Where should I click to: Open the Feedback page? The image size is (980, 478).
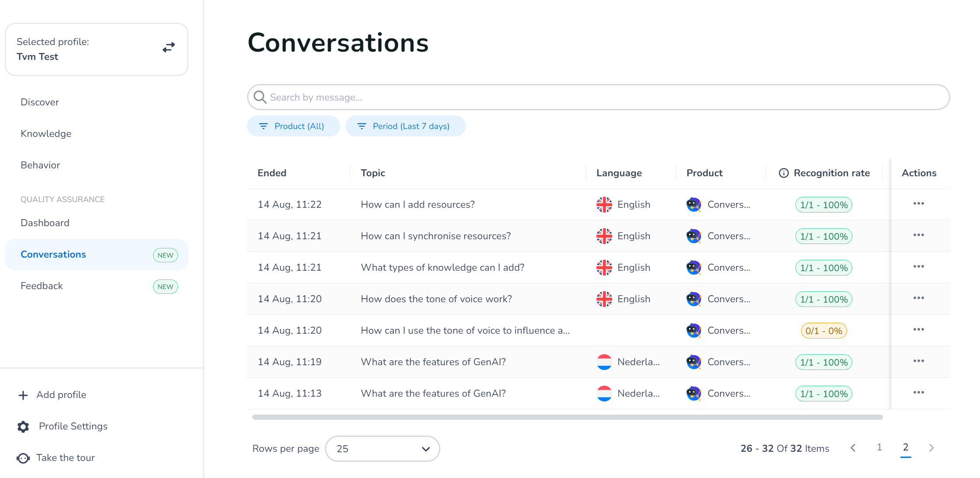(x=42, y=286)
